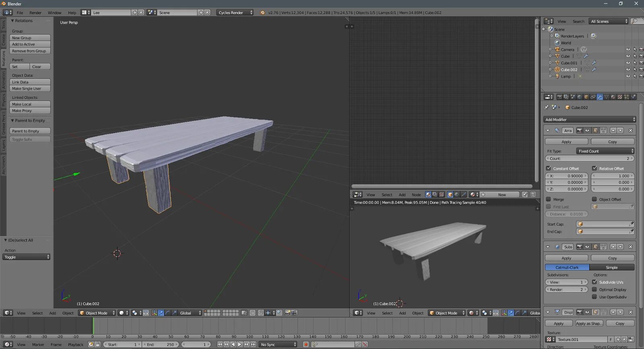The width and height of the screenshot is (644, 349).
Task: Open the Render properties tab camera icon
Action: point(559,97)
